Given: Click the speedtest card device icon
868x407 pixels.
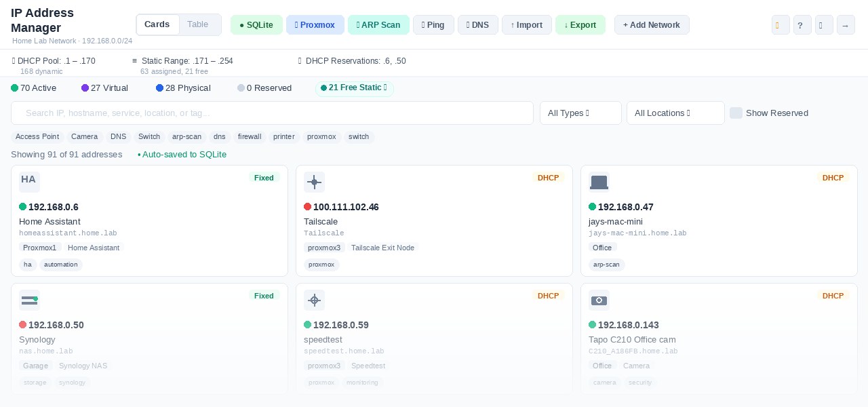Looking at the screenshot, I should pyautogui.click(x=314, y=300).
